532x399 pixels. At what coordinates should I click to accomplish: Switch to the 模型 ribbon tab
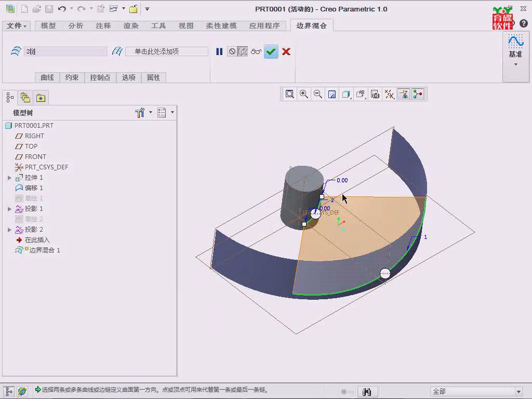pyautogui.click(x=48, y=26)
